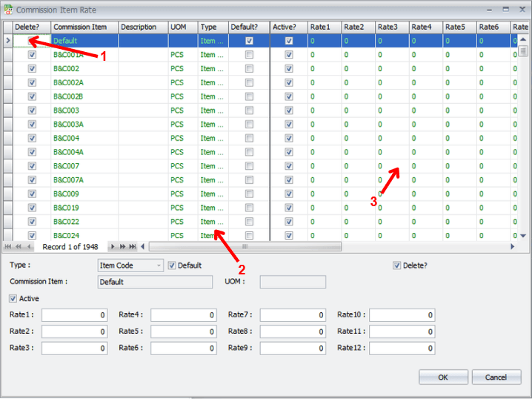Select the B&C007 commission item row
Screen dimensions: 532x399
[x=67, y=166]
